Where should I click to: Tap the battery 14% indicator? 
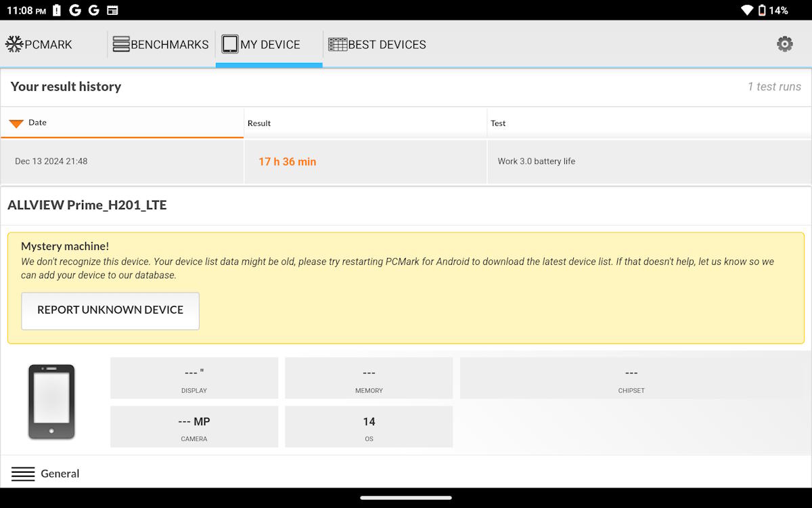click(x=773, y=10)
